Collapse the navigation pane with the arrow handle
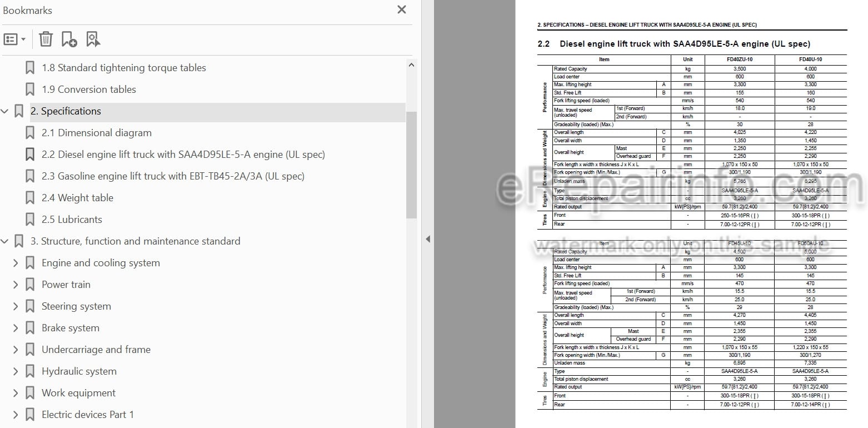Viewport: 868px width, 428px height. [427, 239]
